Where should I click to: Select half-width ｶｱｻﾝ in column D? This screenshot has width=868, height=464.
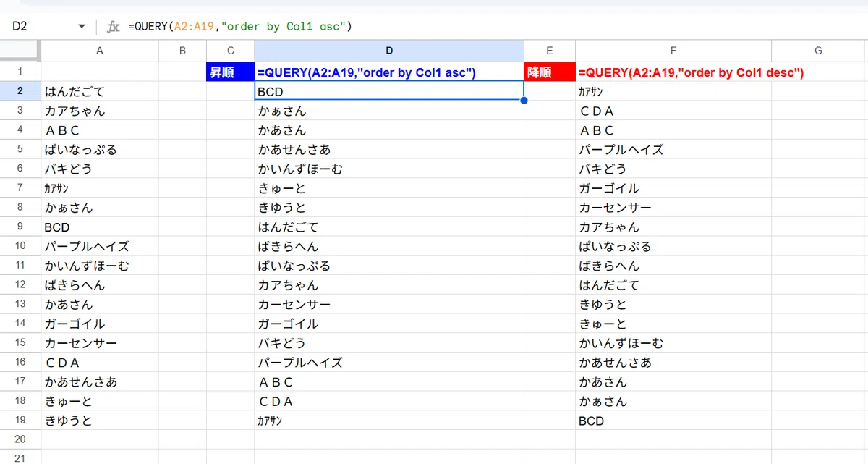coord(389,421)
